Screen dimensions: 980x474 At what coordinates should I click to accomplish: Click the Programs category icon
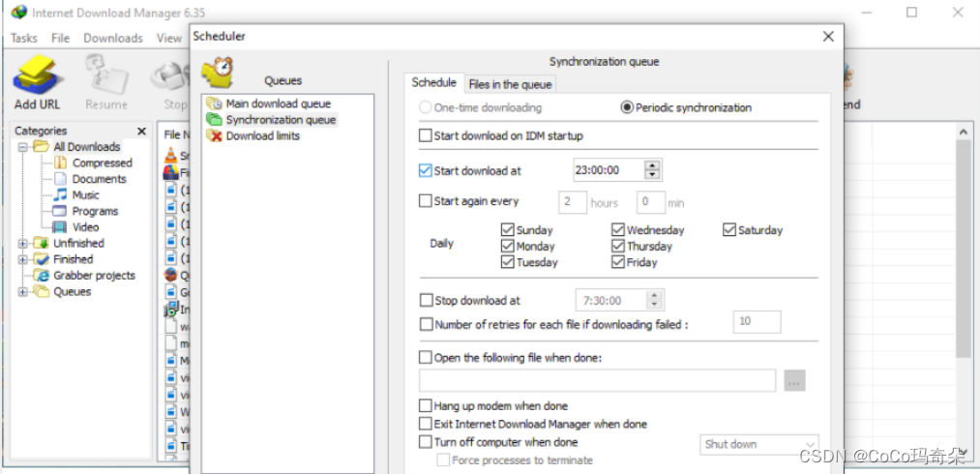click(x=60, y=211)
